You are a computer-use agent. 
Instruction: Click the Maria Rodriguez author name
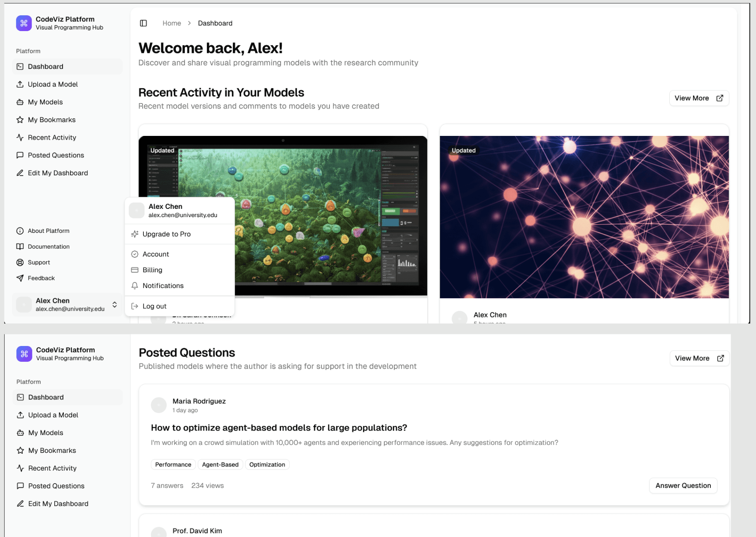click(199, 401)
